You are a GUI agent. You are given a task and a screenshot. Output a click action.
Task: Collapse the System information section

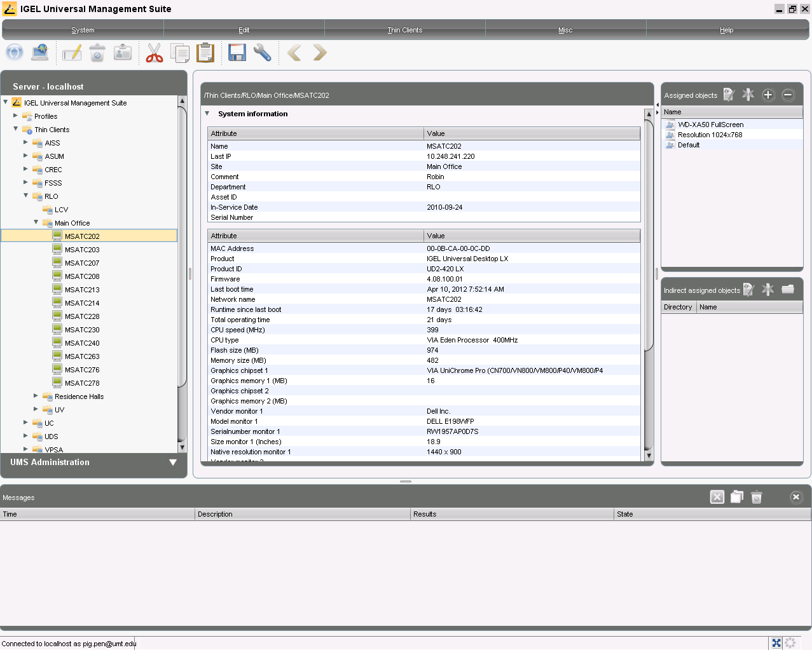click(207, 114)
